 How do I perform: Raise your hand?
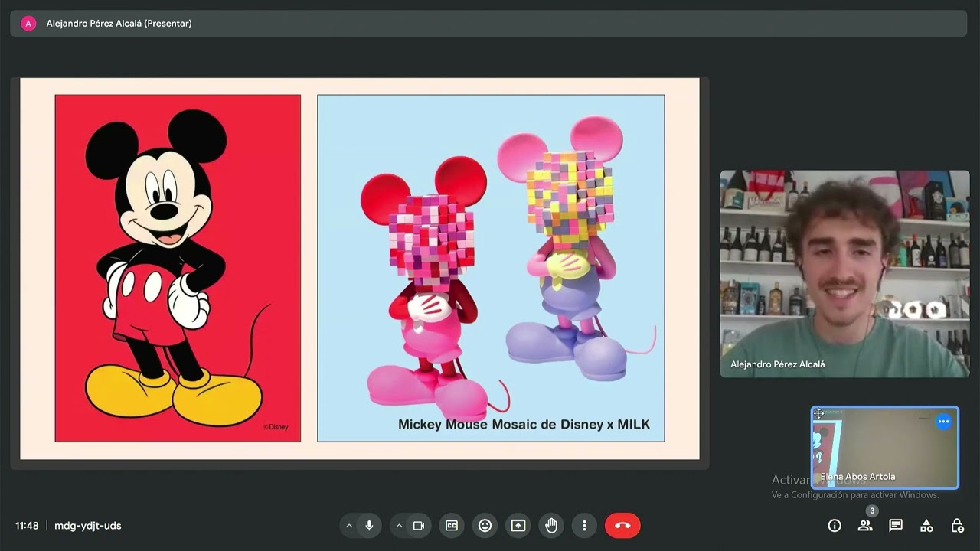[551, 526]
